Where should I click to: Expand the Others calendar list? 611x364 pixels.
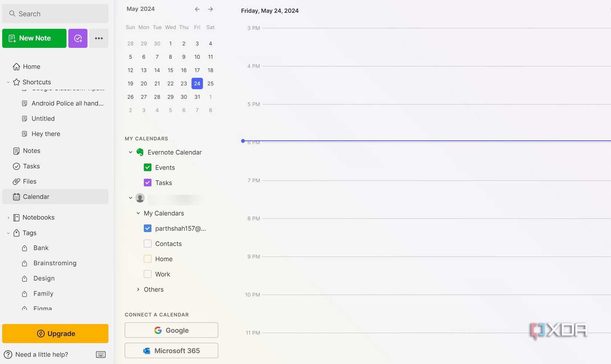point(138,289)
